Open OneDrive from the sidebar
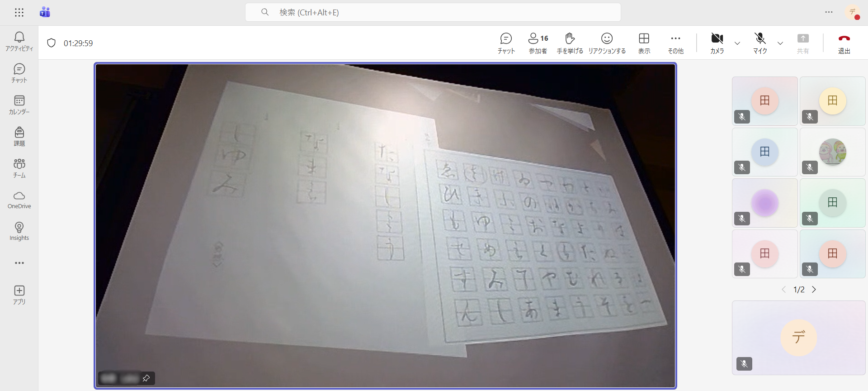 [19, 200]
